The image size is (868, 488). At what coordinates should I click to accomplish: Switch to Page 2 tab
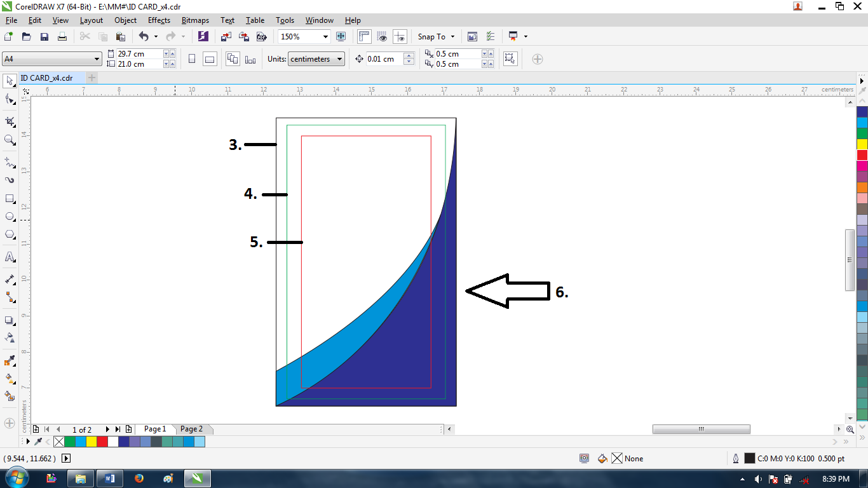[x=192, y=429]
